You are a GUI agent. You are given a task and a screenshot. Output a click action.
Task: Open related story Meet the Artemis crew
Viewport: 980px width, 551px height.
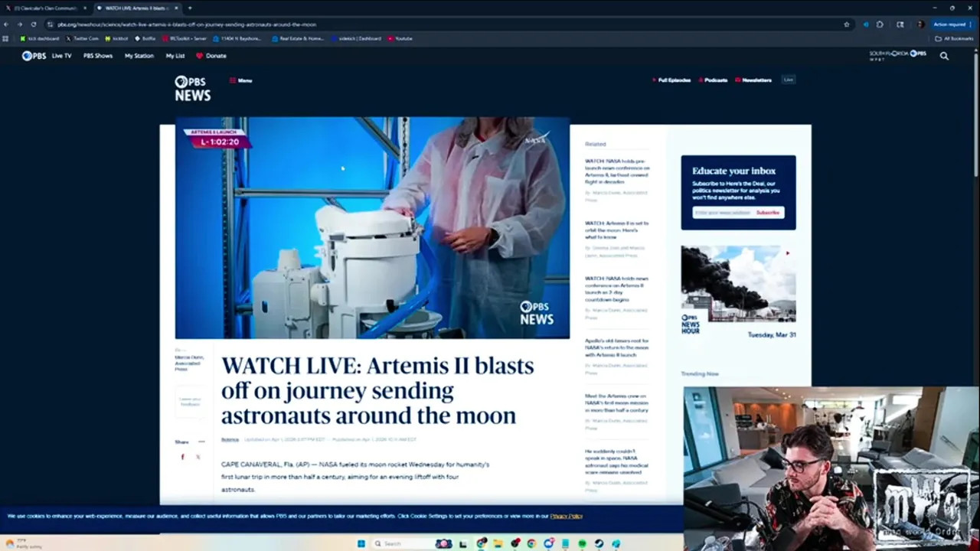pos(617,403)
